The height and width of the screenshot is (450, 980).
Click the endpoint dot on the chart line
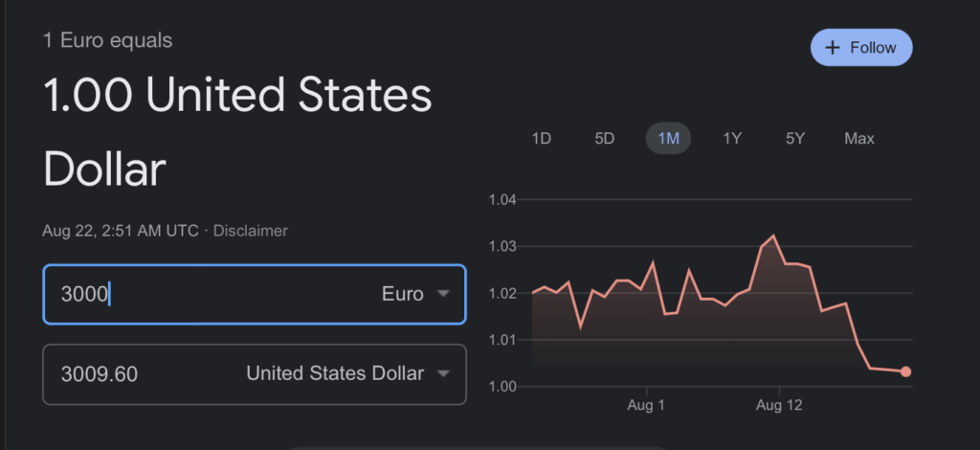905,371
